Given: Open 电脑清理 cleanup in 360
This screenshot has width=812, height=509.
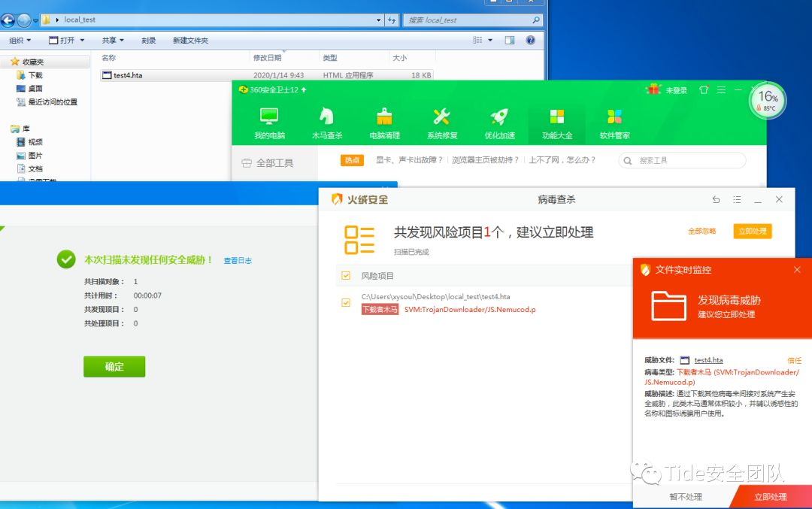Looking at the screenshot, I should tap(384, 124).
